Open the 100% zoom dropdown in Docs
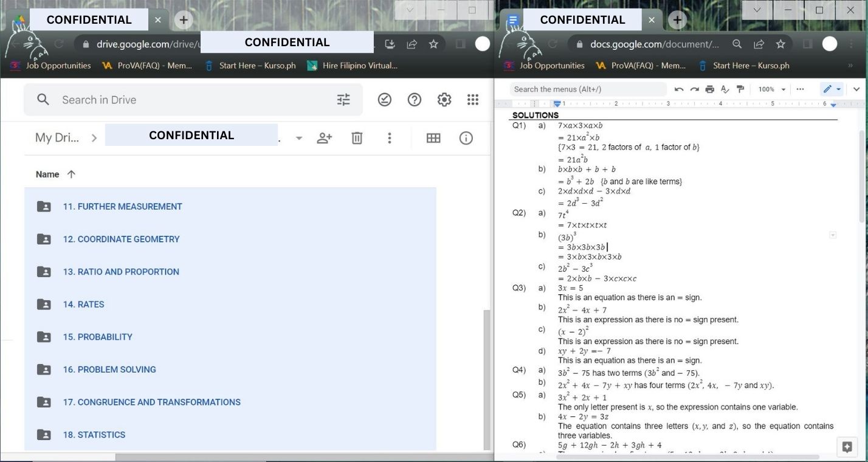 772,89
